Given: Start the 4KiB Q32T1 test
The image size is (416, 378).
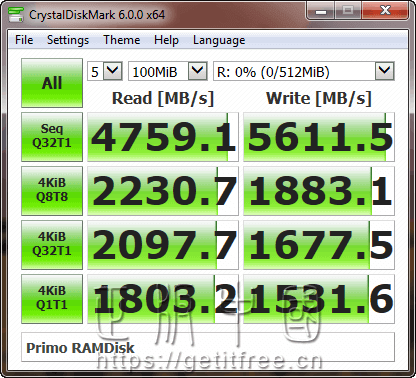Looking at the screenshot, I should 52,245.
